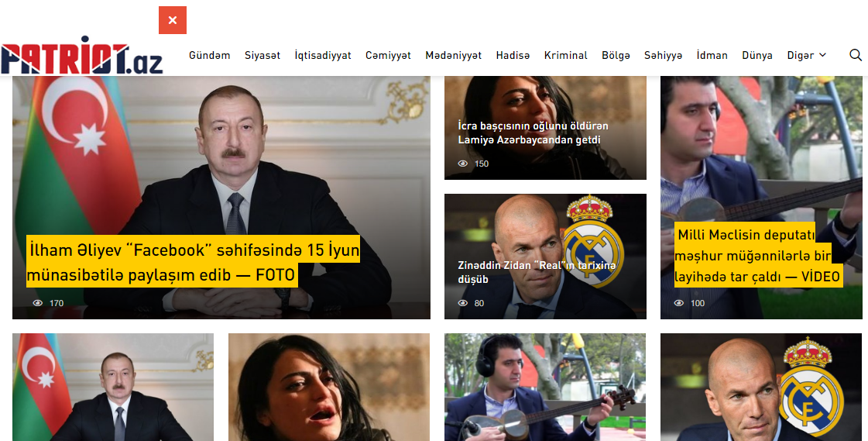Open the İlham Əliyev Facebook headline article
The height and width of the screenshot is (441, 868).
click(193, 262)
